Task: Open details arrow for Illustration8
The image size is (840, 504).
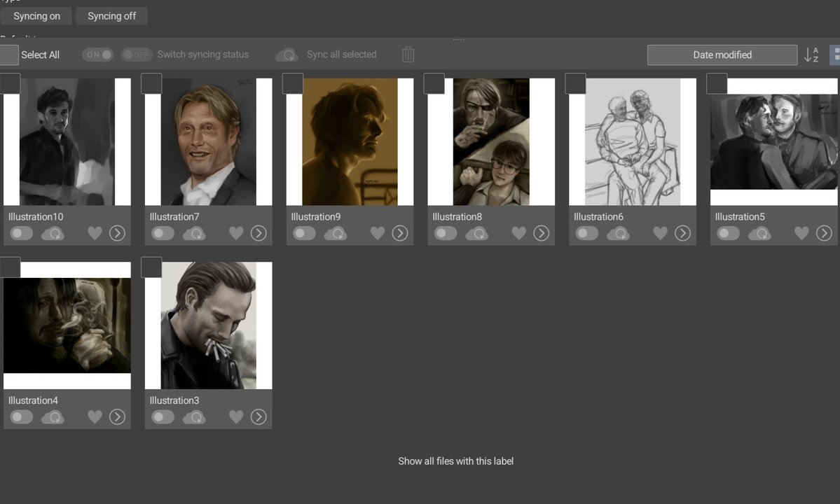Action: (x=542, y=233)
